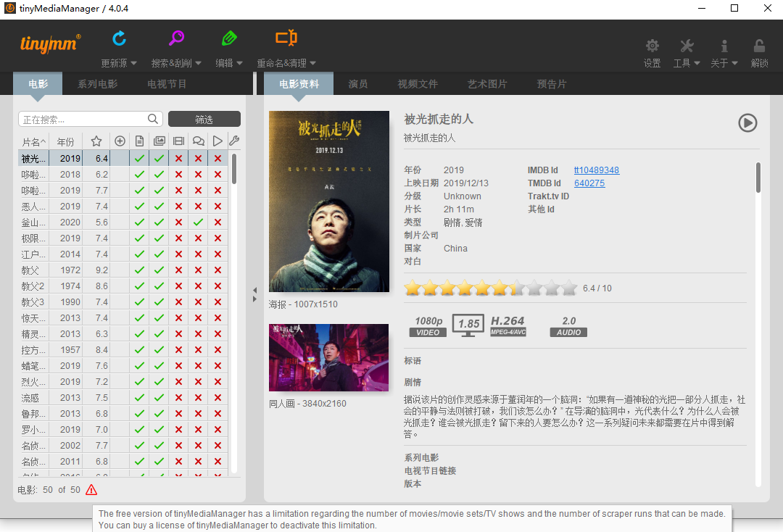Open the 预告片 tab

click(551, 84)
